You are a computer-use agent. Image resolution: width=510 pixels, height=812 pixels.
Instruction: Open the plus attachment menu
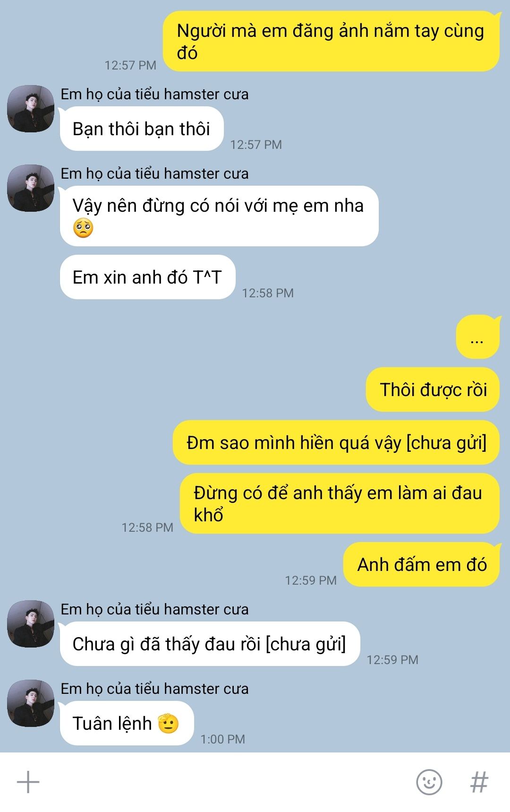tap(28, 782)
